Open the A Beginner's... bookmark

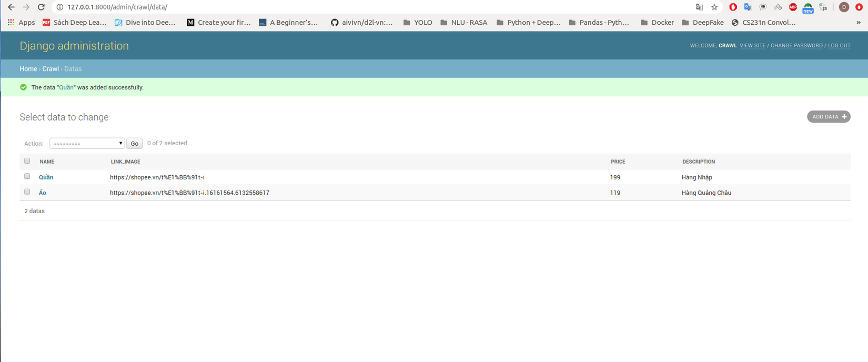[288, 23]
